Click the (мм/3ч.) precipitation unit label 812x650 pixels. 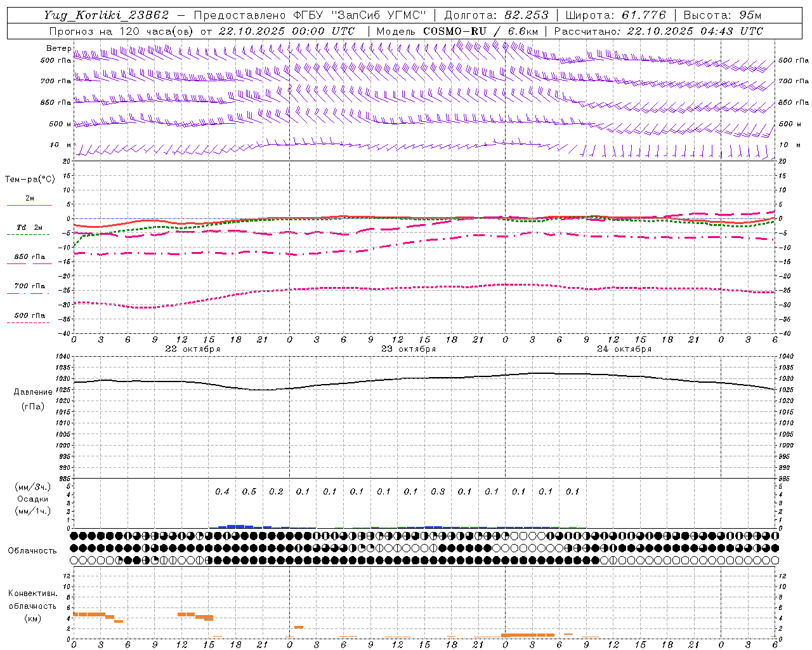[33, 487]
